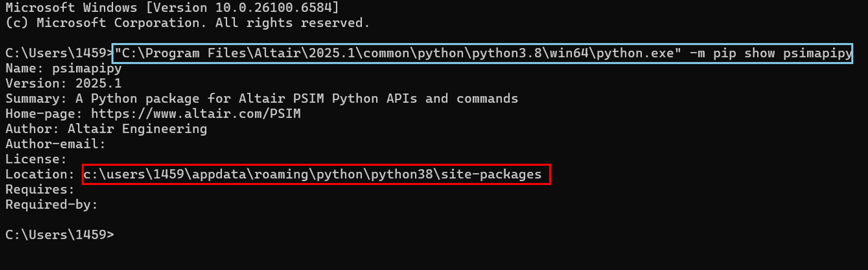This screenshot has width=868, height=270.
Task: Click the Required-by label line
Action: (x=51, y=205)
